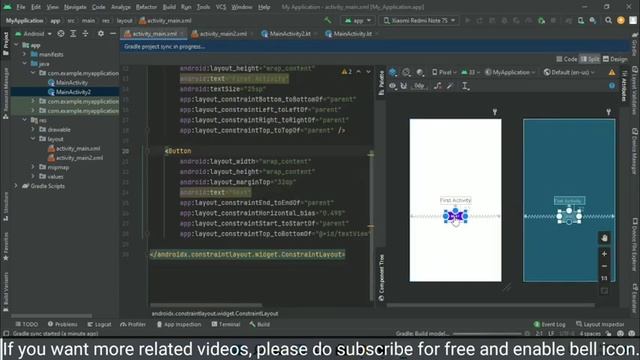Open the Layout Inspector button

tap(600, 324)
